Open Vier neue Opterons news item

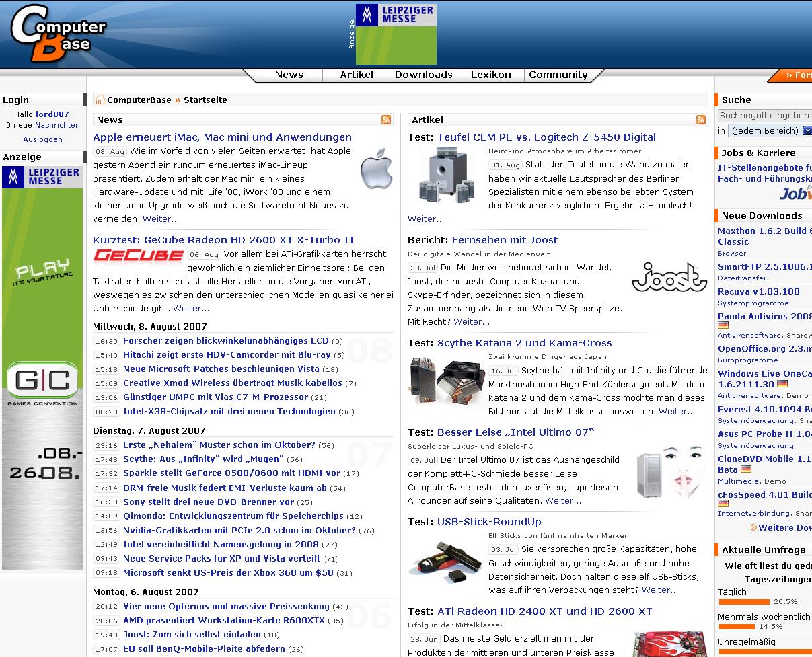(227, 606)
